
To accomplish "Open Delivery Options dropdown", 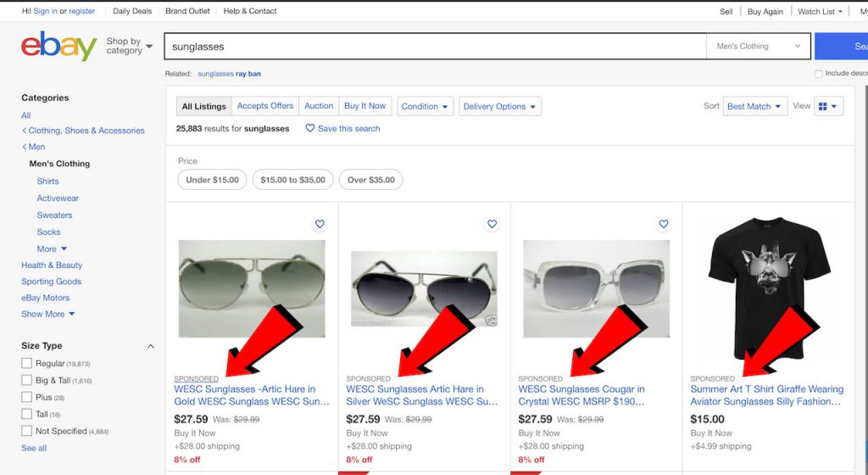I will point(500,106).
